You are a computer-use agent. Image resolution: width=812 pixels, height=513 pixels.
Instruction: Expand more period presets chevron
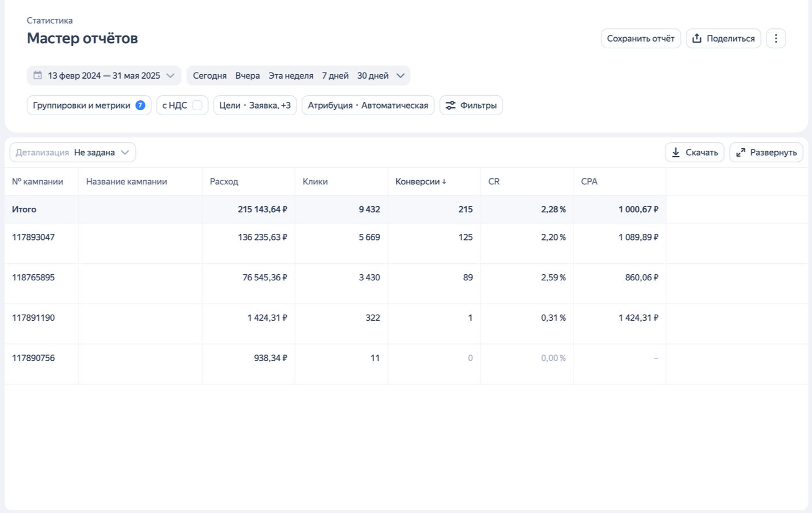click(400, 75)
